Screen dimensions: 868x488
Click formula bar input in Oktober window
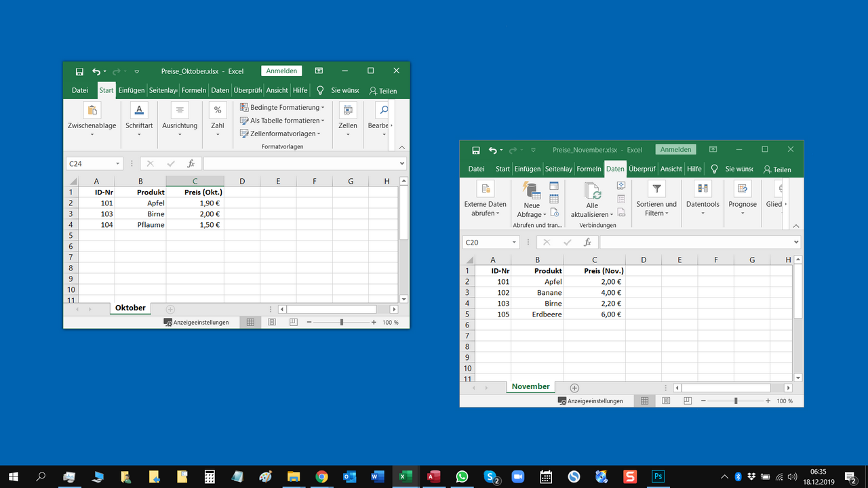click(300, 163)
